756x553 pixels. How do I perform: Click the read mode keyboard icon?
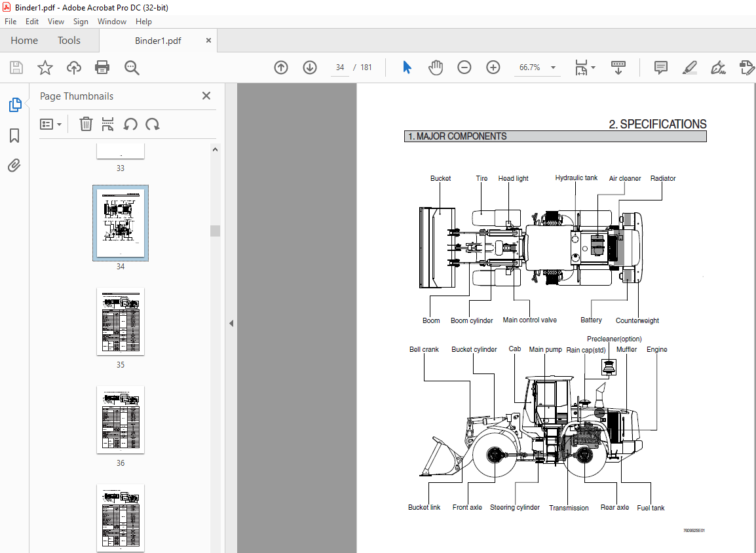(x=618, y=67)
